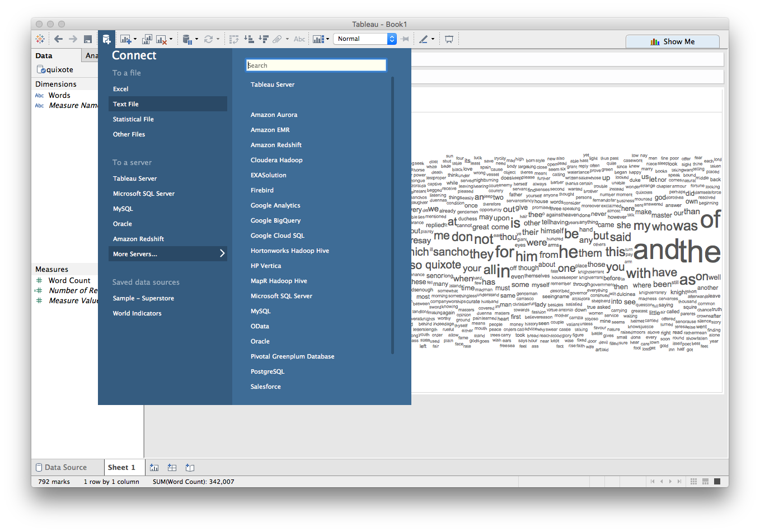Click the Pause Auto Updates icon
The height and width of the screenshot is (532, 760).
point(187,39)
